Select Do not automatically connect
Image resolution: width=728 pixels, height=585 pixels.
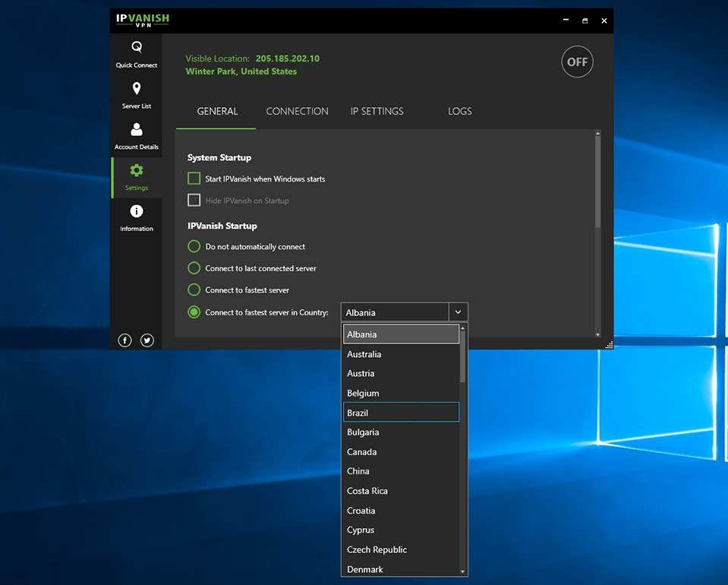194,246
